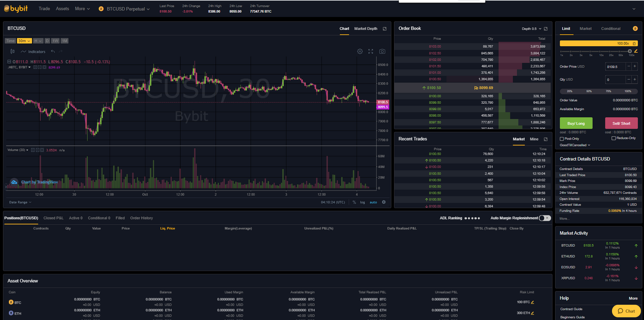The image size is (644, 320).
Task: Take a chart snapshot with camera icon
Action: pos(382,51)
